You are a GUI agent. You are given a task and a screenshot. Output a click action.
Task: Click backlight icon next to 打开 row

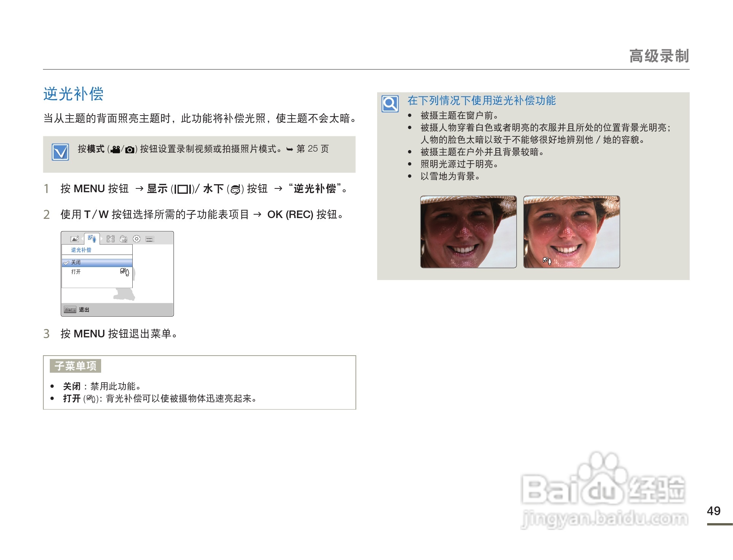[x=124, y=272]
